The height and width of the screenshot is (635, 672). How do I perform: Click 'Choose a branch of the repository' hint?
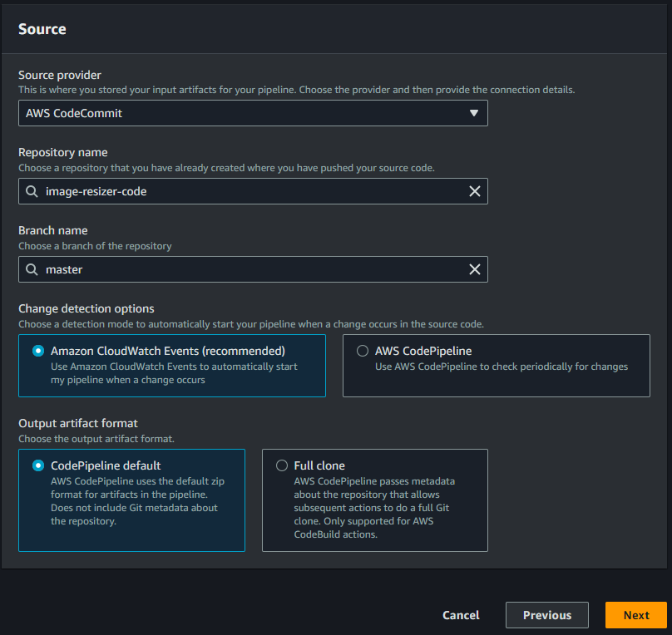(95, 246)
